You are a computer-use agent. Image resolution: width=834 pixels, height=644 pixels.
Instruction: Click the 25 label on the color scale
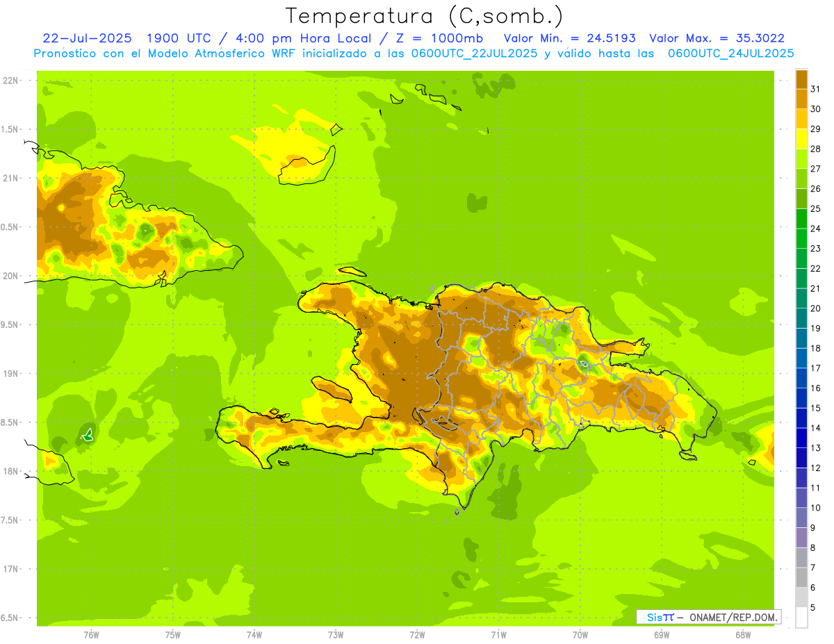point(815,208)
